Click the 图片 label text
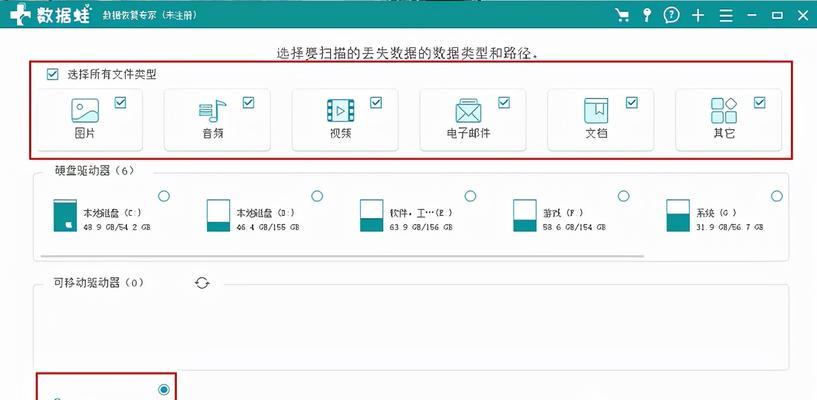Image resolution: width=817 pixels, height=400 pixels. click(84, 133)
